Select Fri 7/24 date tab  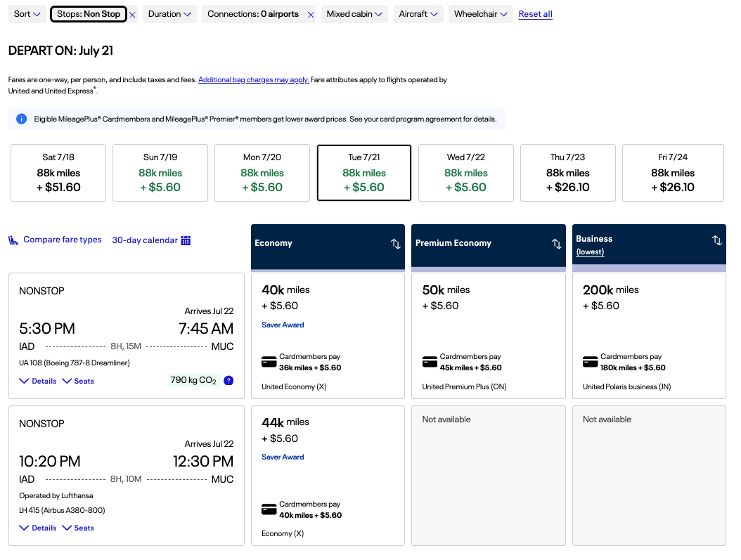[x=673, y=173]
